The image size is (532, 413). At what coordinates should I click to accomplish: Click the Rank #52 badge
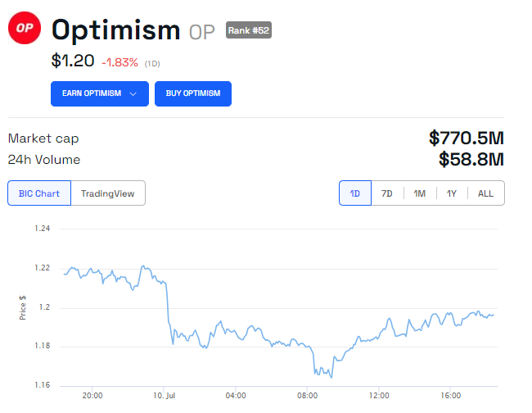pos(248,31)
